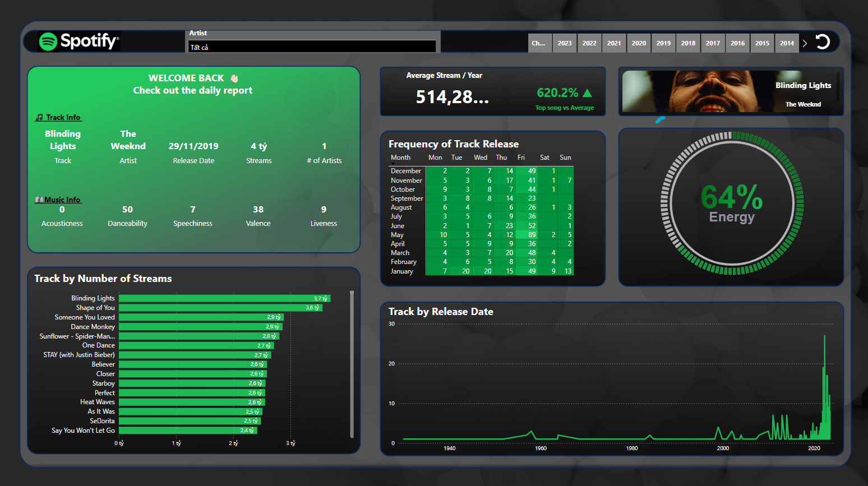Select the 2015 year filter
868x486 pixels.
pyautogui.click(x=762, y=43)
